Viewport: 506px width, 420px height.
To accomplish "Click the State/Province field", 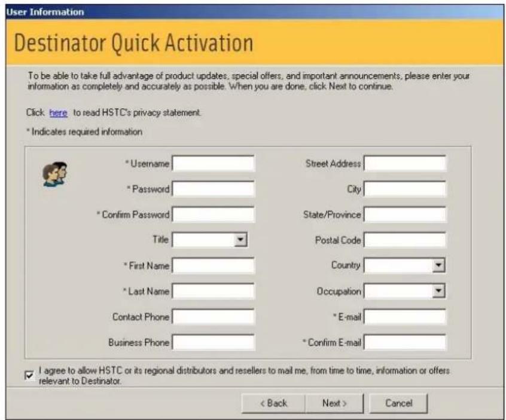I will 405,214.
